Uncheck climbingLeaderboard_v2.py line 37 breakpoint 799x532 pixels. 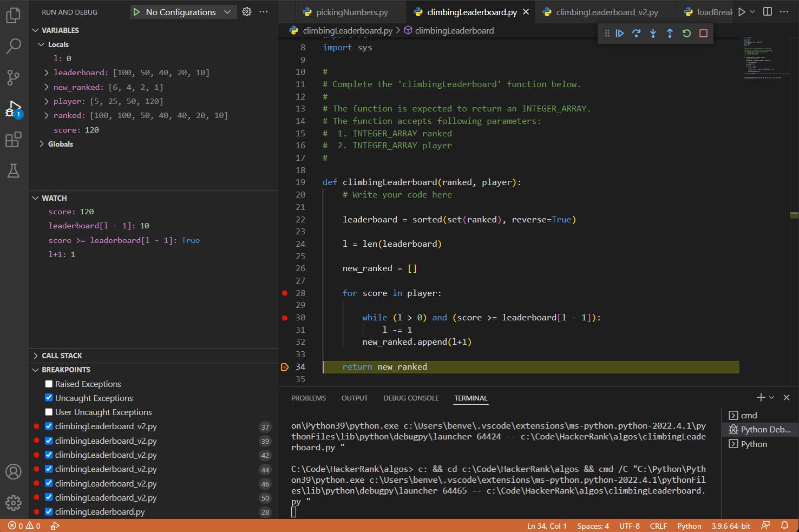click(49, 426)
